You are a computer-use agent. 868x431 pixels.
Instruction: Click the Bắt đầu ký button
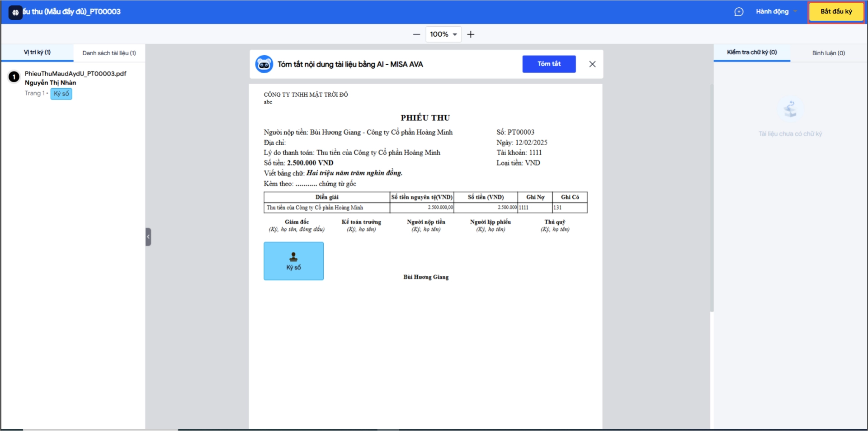[x=836, y=12]
